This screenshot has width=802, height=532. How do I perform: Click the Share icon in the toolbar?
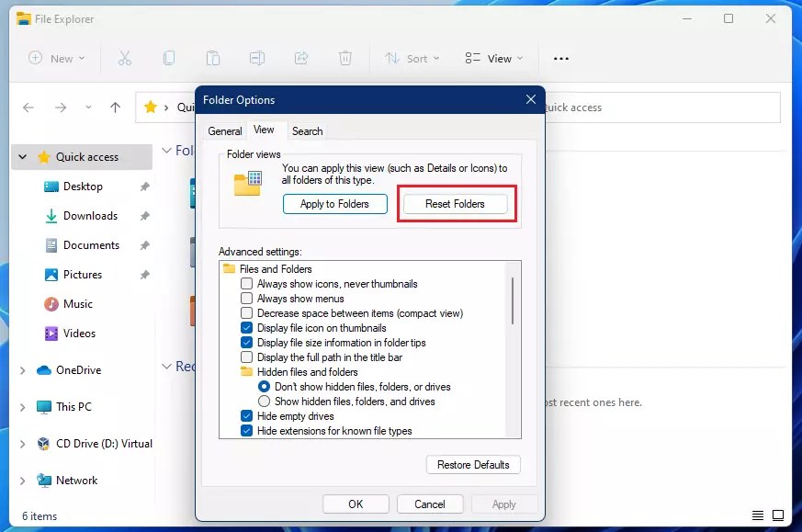click(301, 57)
